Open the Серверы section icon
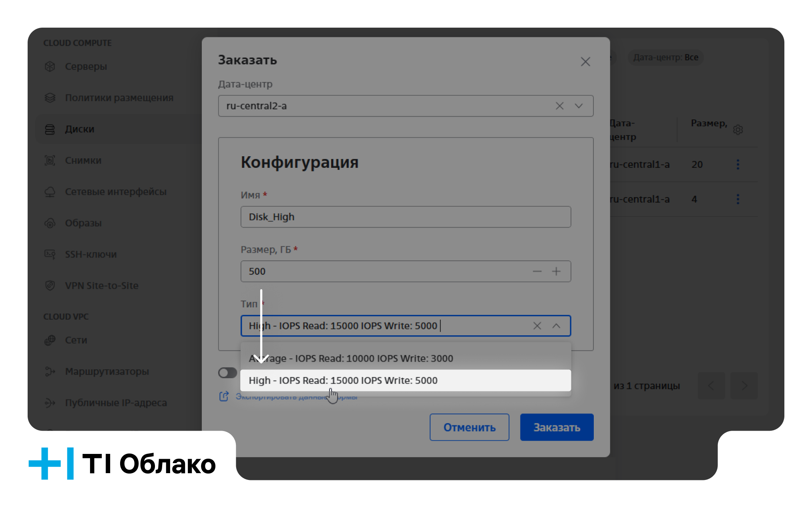The height and width of the screenshot is (508, 812). [x=50, y=67]
